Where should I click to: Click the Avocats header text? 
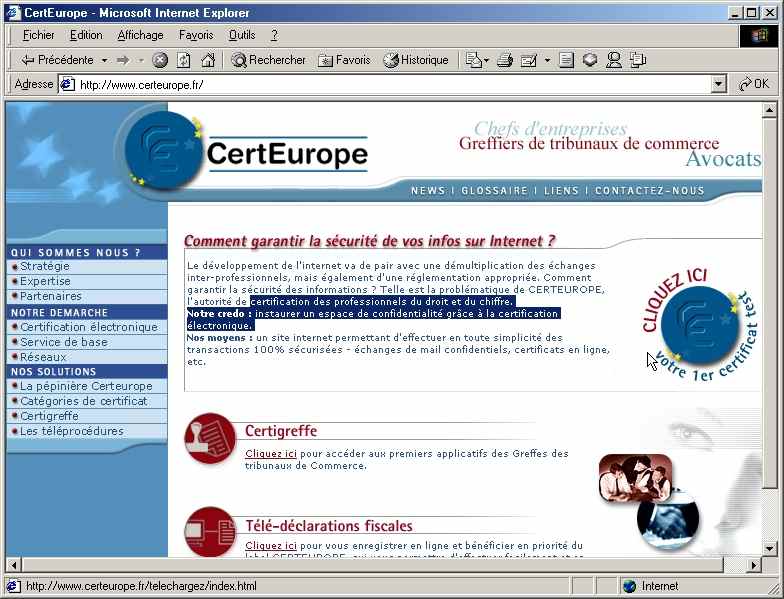723,159
